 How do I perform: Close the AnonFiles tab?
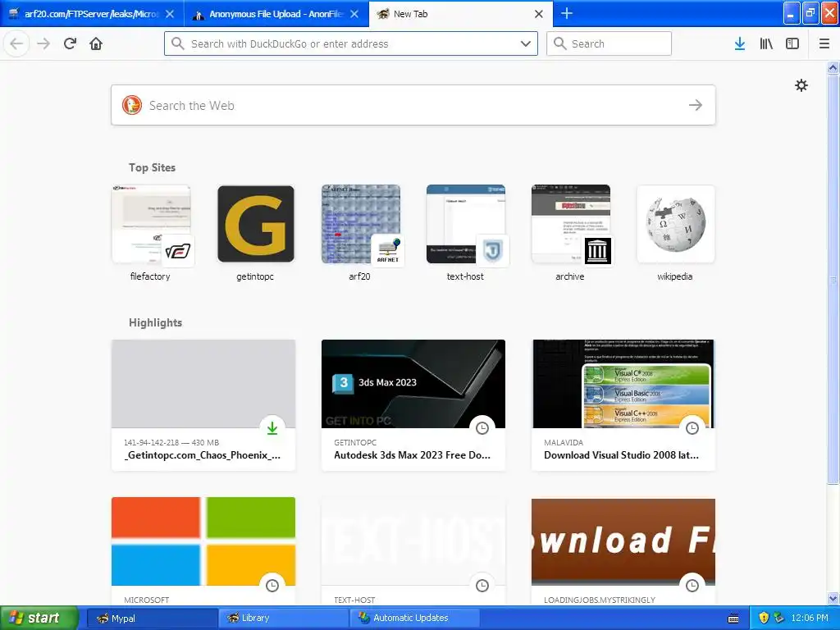pos(354,14)
